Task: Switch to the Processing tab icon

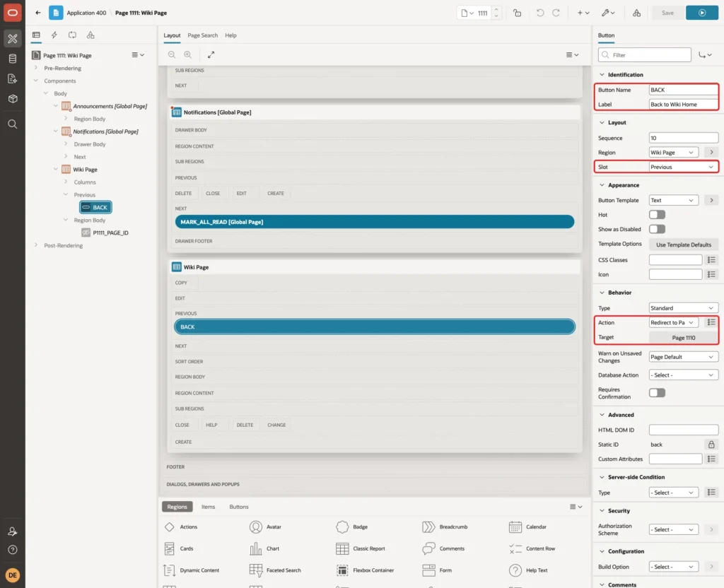Action: coord(73,35)
